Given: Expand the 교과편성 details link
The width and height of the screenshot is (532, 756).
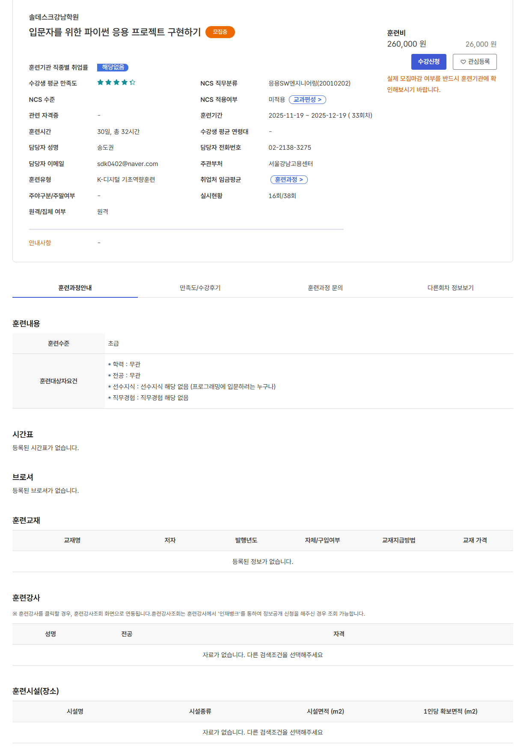Looking at the screenshot, I should coord(307,100).
